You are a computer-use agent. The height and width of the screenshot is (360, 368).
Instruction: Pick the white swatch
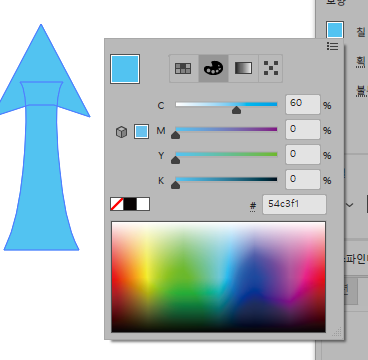[143, 204]
